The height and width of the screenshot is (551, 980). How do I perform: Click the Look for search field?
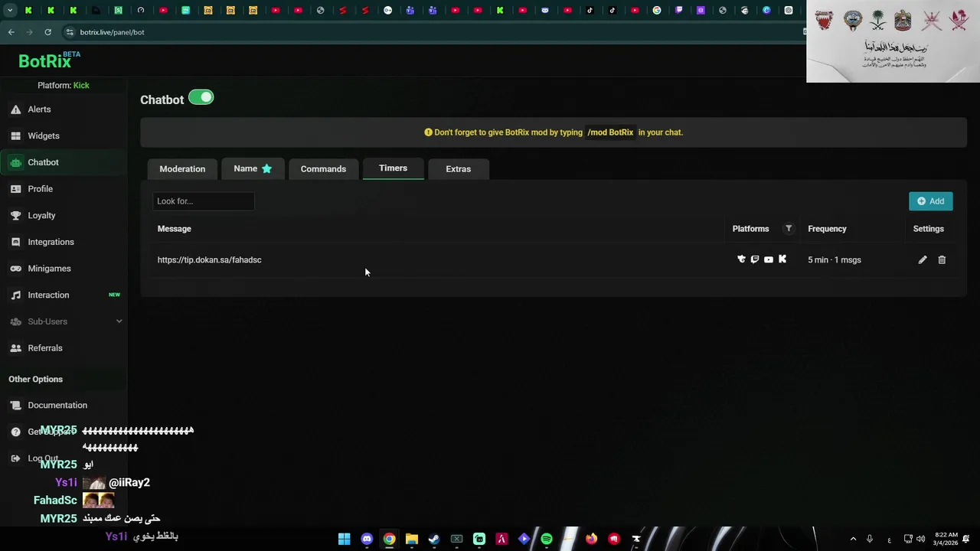[203, 201]
